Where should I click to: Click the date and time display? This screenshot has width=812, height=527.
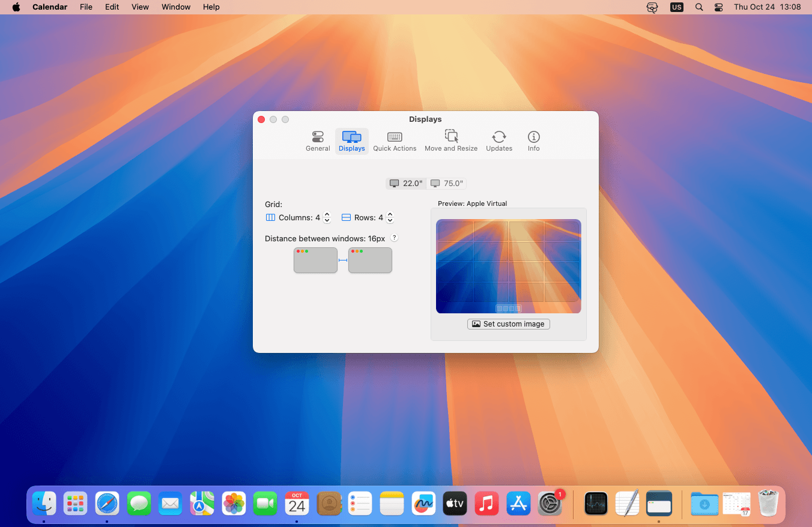click(768, 7)
